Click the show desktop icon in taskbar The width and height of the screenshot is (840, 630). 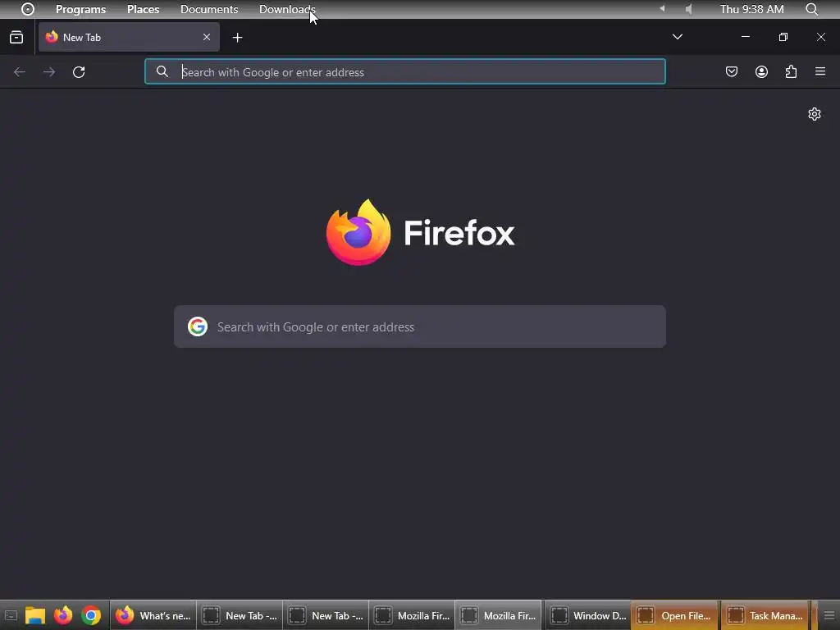click(11, 615)
